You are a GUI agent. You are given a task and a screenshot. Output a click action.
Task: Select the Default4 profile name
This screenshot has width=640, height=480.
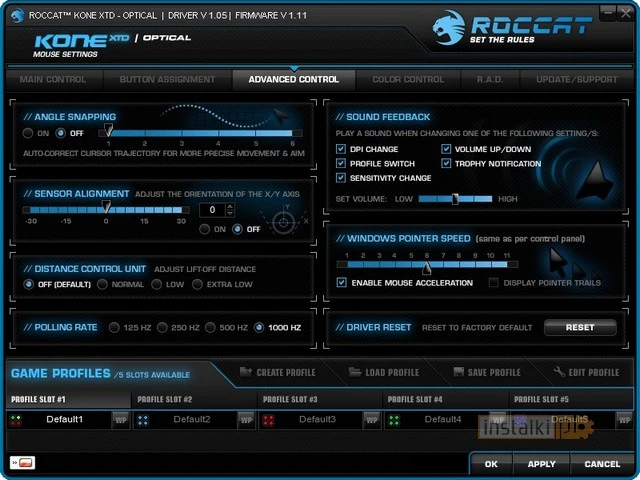pyautogui.click(x=443, y=419)
